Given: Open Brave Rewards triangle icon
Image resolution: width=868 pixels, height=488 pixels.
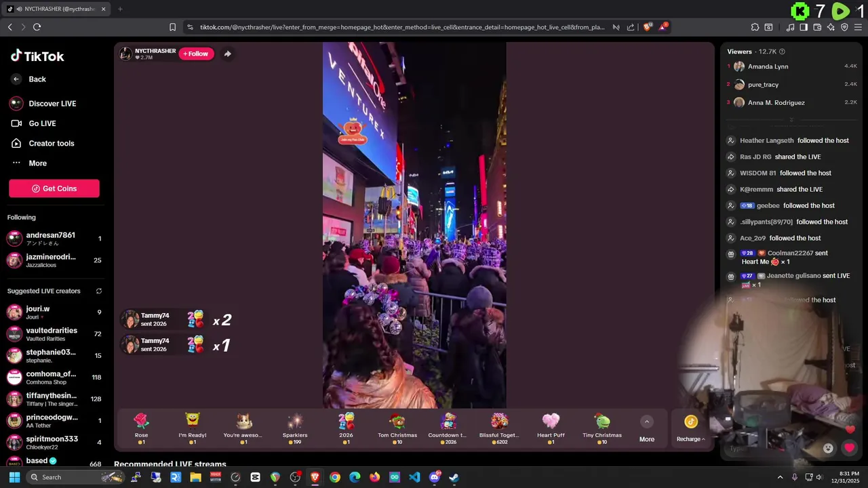Looking at the screenshot, I should pyautogui.click(x=664, y=27).
